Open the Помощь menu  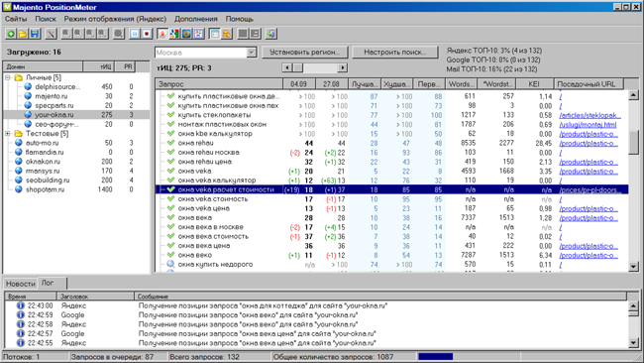tap(240, 19)
